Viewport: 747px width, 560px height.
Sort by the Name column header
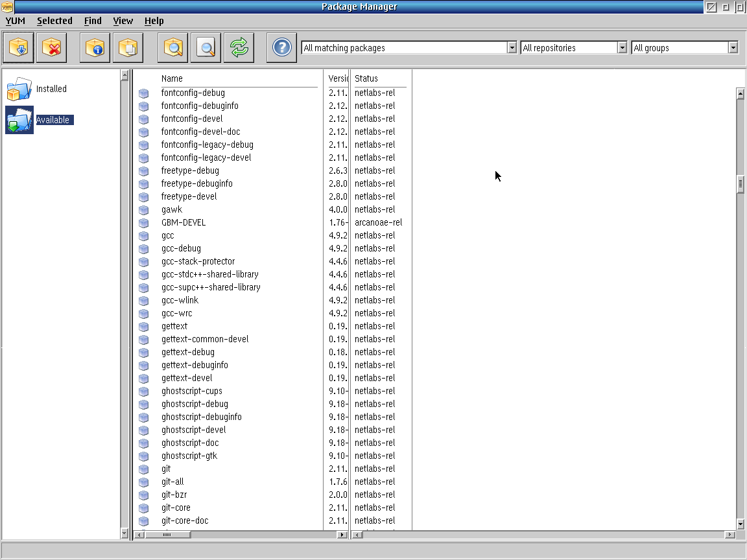pos(172,78)
